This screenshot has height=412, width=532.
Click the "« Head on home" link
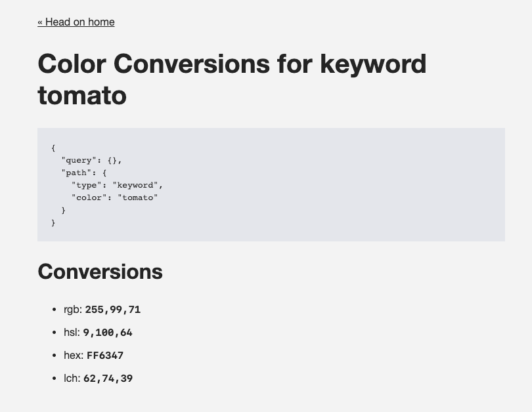click(76, 22)
